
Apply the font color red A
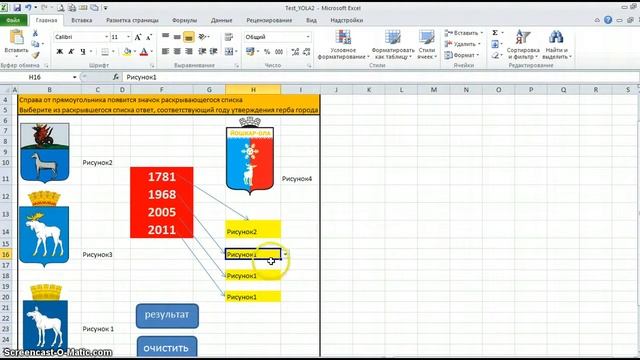tap(144, 52)
